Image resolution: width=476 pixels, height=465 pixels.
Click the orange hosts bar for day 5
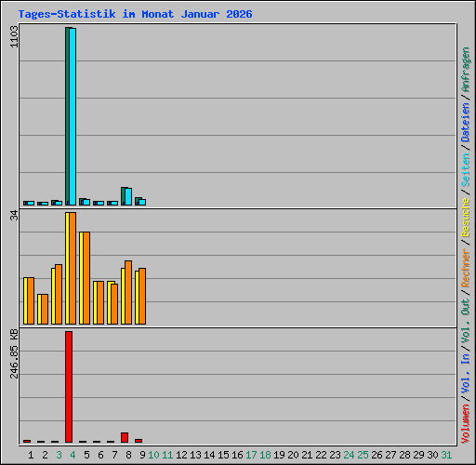pyautogui.click(x=86, y=278)
